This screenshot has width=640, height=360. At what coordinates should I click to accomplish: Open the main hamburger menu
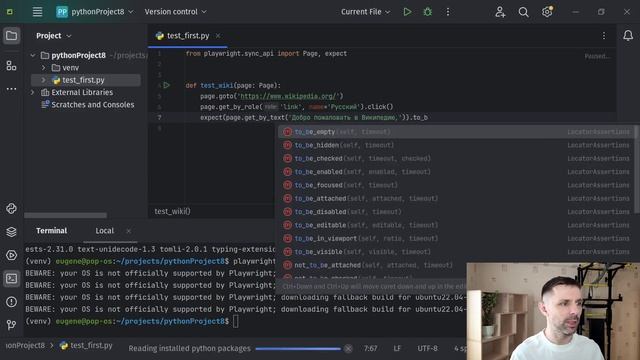pyautogui.click(x=37, y=12)
